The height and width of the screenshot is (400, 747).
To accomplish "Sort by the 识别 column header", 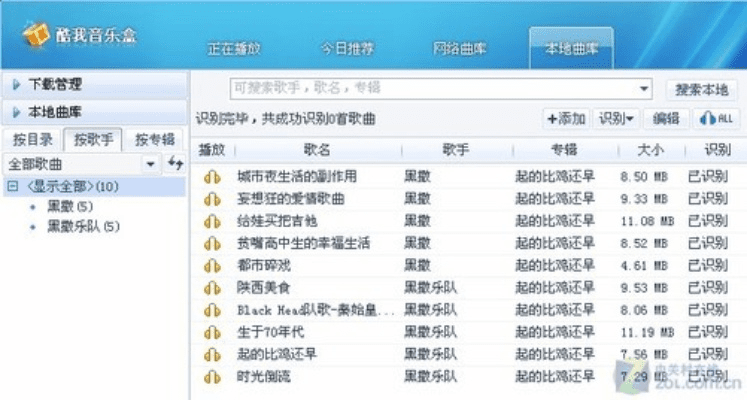I will 717,150.
